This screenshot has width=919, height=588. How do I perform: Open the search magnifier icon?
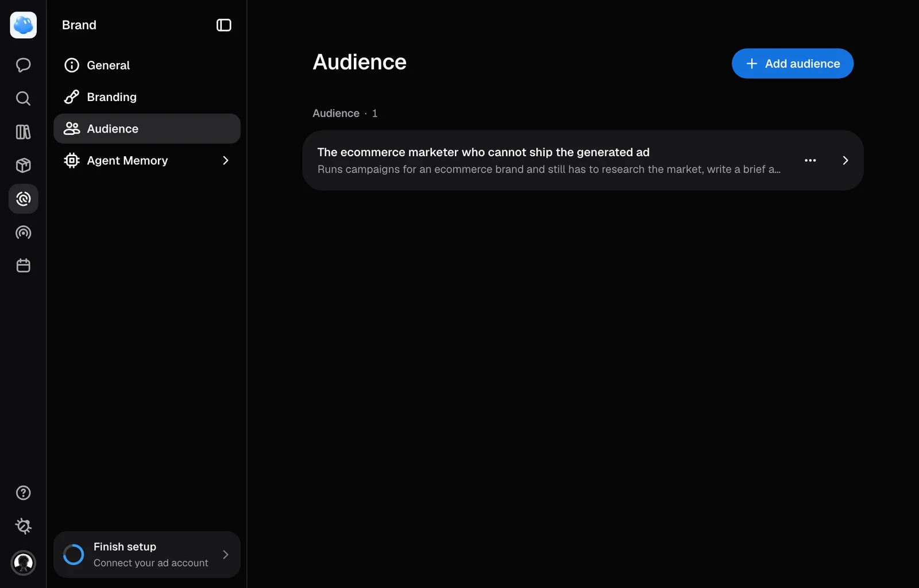pos(23,99)
